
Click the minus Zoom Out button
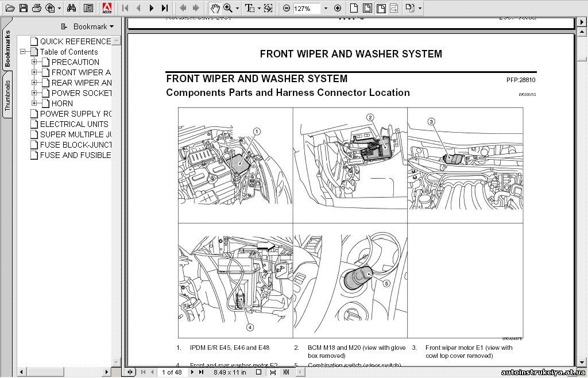287,8
